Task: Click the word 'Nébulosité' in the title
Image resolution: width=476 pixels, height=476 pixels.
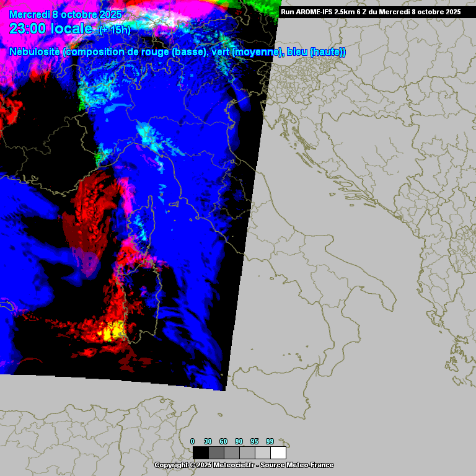Action: tap(35, 52)
